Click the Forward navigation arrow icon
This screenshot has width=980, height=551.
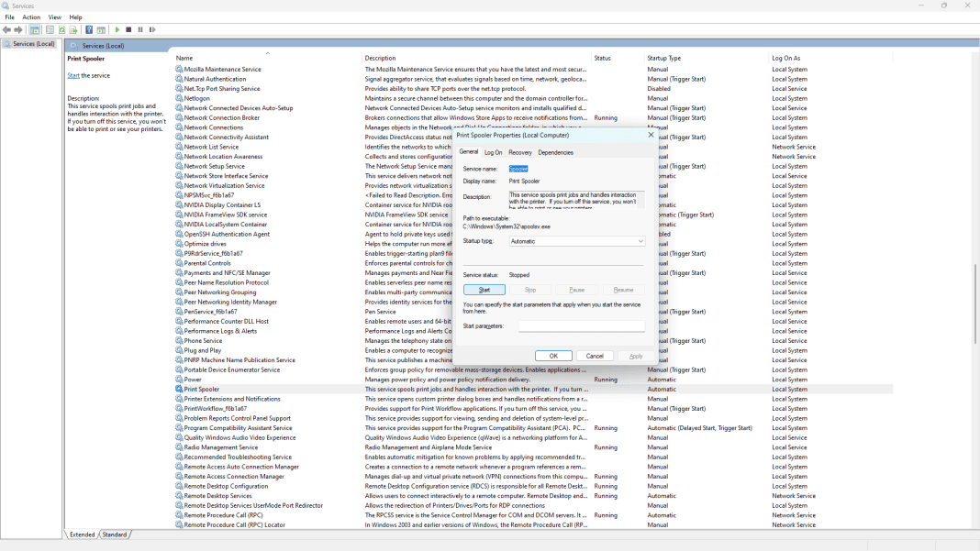[17, 29]
